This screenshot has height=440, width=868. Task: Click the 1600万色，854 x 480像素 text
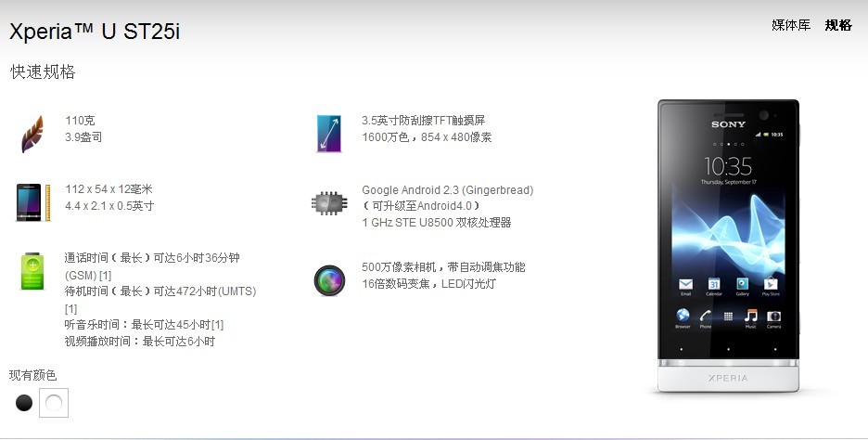427,136
